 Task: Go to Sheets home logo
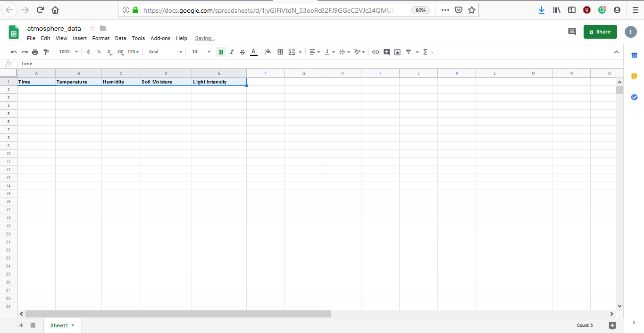(14, 32)
